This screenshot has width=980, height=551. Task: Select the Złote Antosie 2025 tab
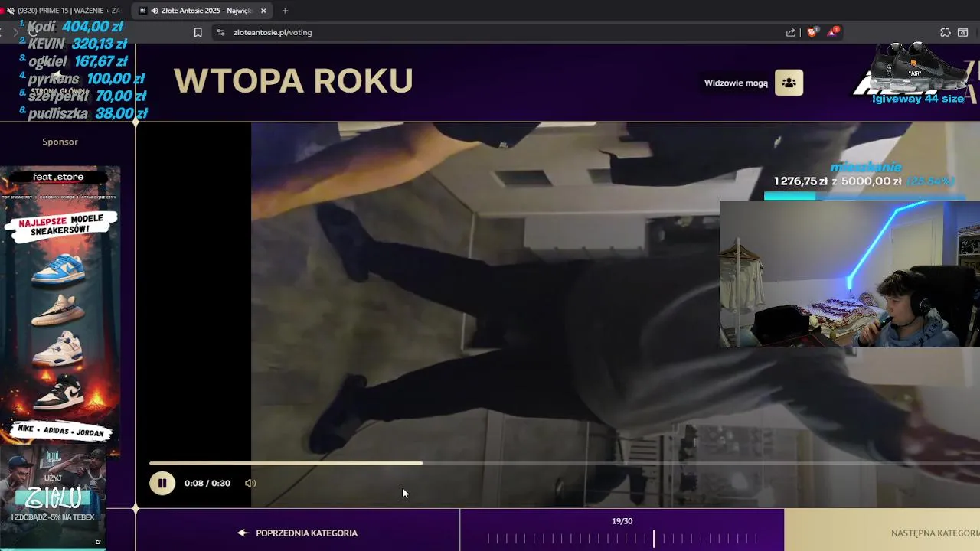tap(203, 11)
